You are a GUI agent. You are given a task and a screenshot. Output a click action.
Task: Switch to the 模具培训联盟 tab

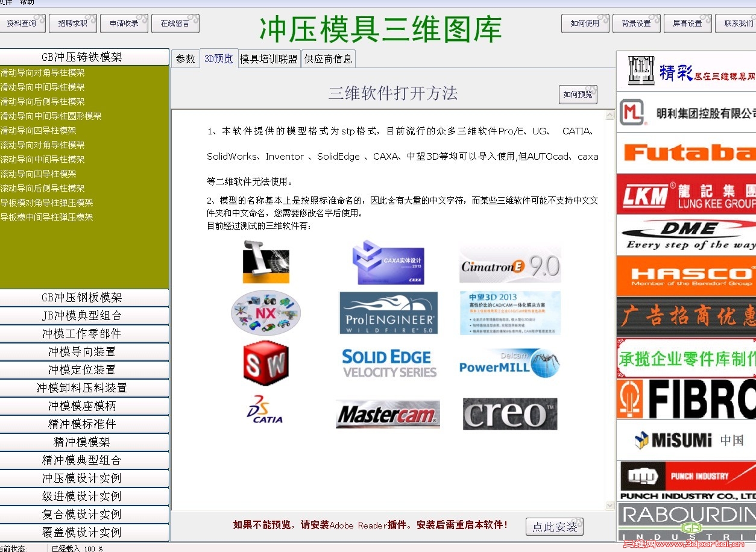[x=269, y=58]
